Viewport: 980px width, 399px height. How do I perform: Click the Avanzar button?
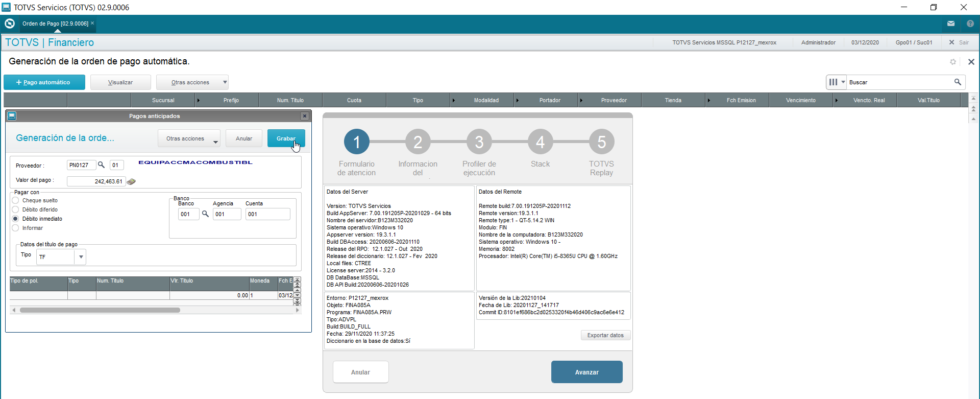[x=587, y=372]
